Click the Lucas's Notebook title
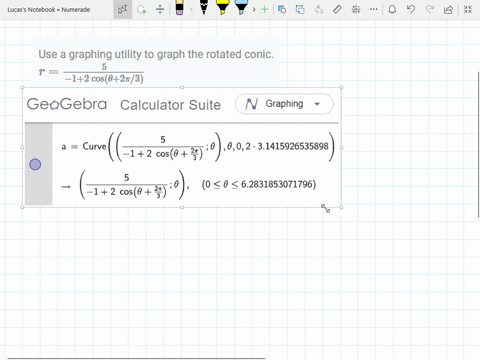Viewport: 480px width, 360px height. coord(49,10)
